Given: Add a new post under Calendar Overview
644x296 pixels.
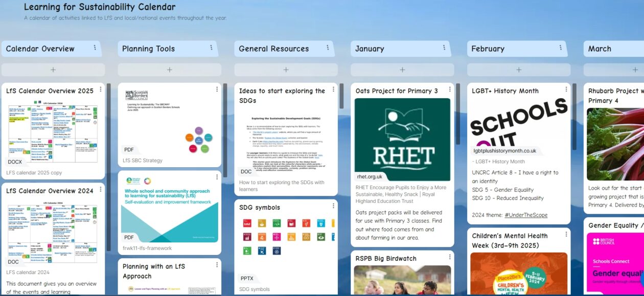Looking at the screenshot, I should (x=53, y=70).
